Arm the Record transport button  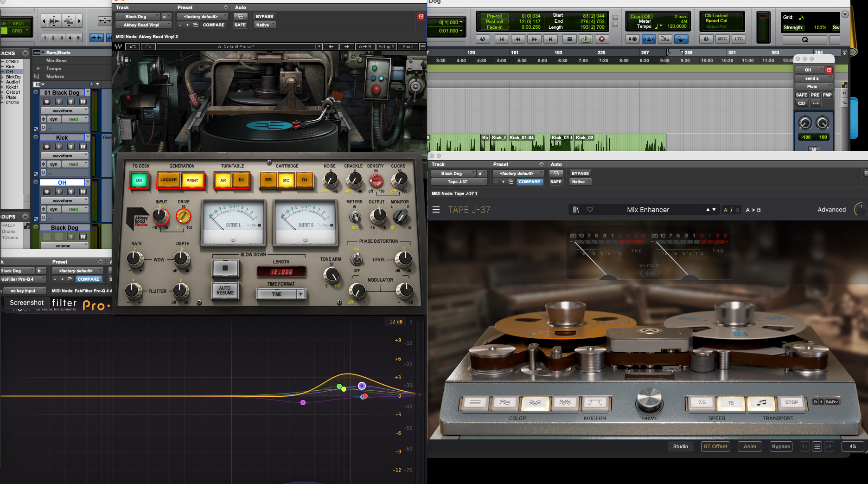pos(602,39)
